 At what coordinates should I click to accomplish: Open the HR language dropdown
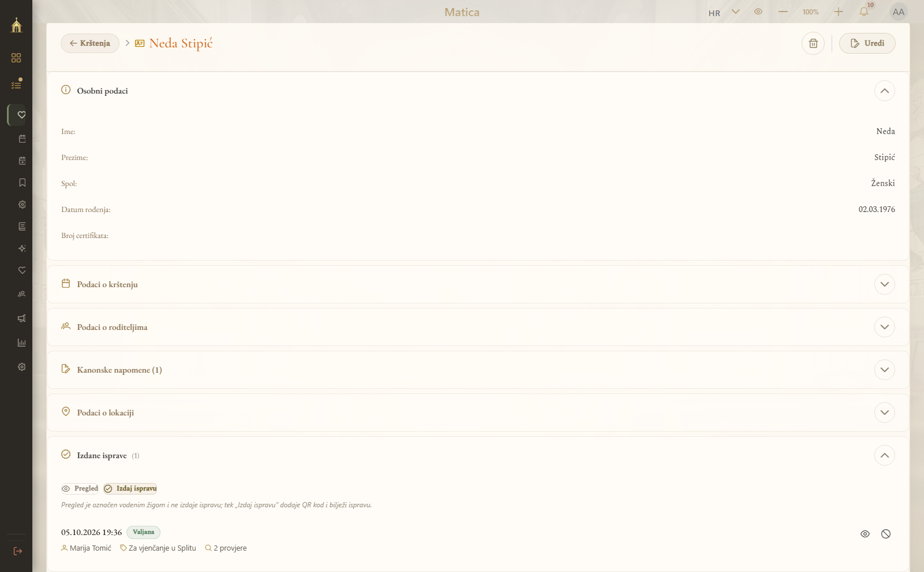[x=724, y=12]
